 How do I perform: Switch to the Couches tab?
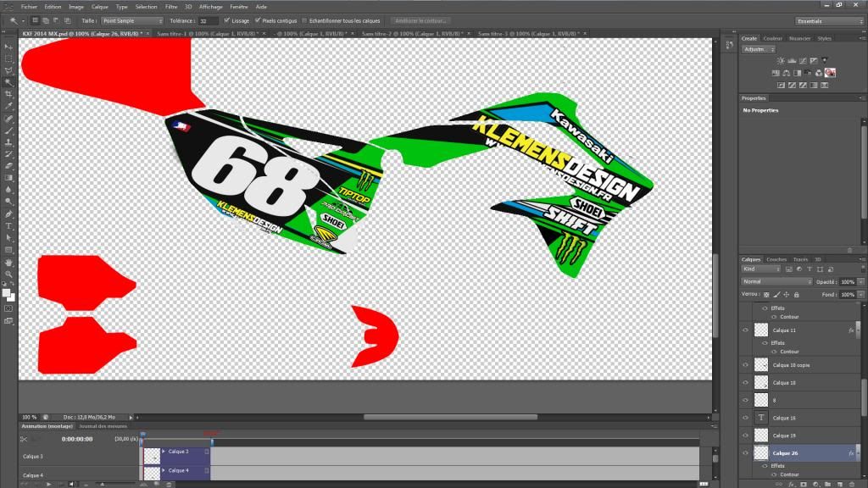[x=776, y=259]
